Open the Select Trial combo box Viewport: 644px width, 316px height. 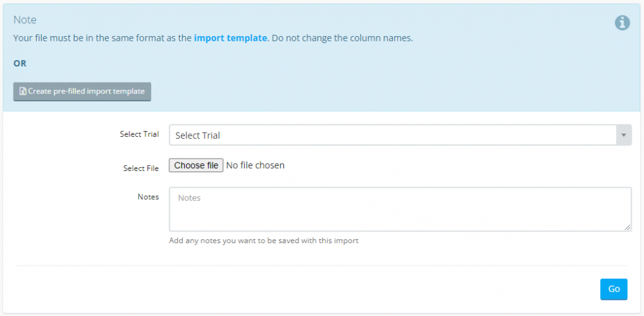pyautogui.click(x=393, y=135)
